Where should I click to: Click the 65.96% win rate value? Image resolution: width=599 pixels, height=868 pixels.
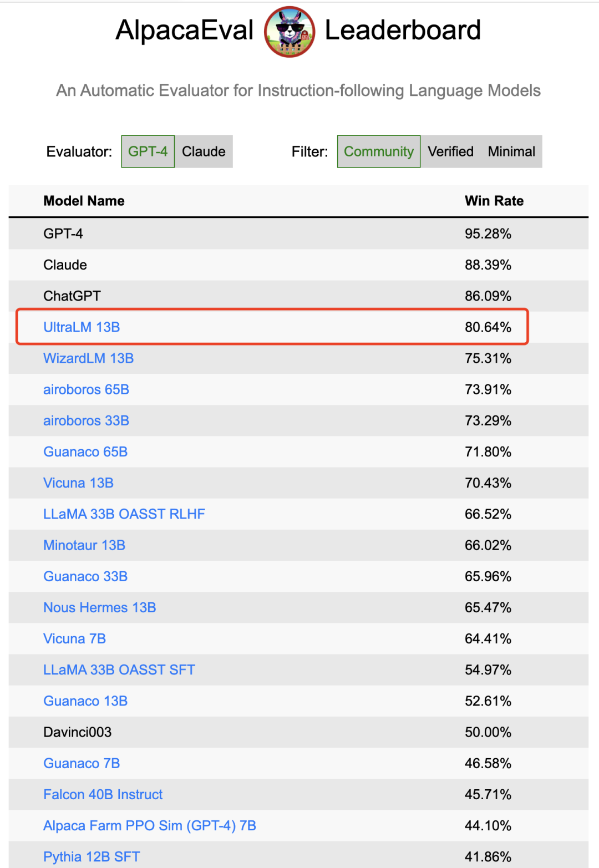(x=488, y=576)
